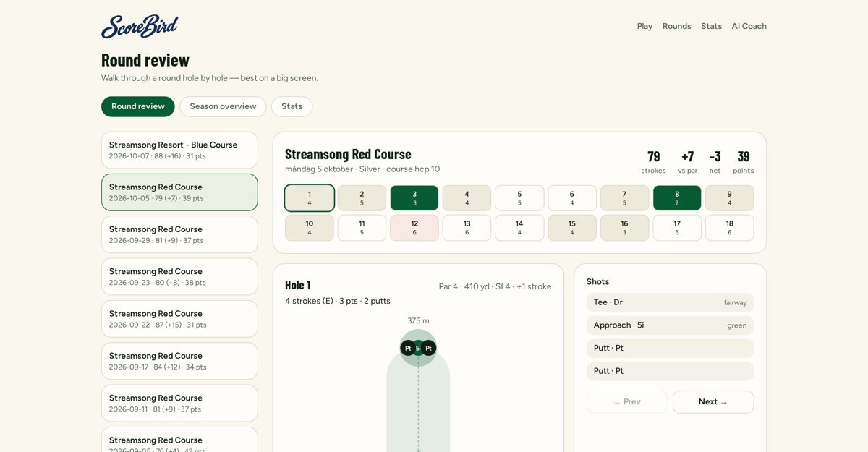Select hole 9 in the scorecard
Image resolution: width=868 pixels, height=452 pixels.
(x=729, y=198)
